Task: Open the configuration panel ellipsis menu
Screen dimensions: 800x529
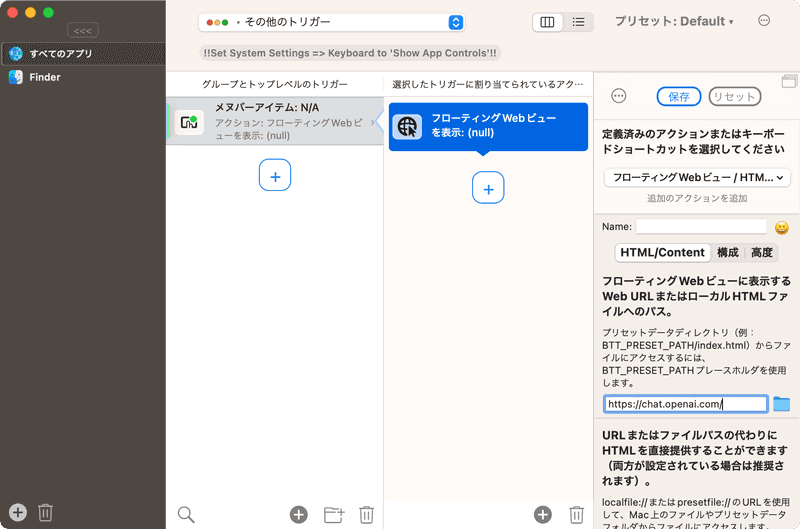Action: [619, 96]
